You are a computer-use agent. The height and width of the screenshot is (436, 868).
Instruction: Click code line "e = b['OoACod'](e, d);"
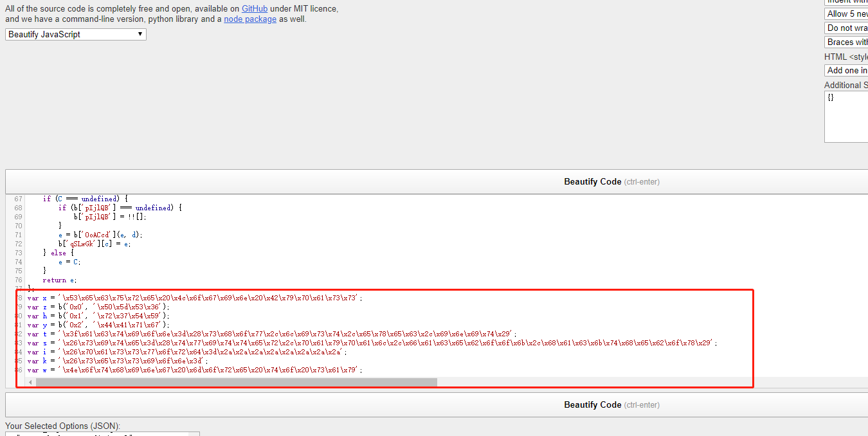pos(101,235)
